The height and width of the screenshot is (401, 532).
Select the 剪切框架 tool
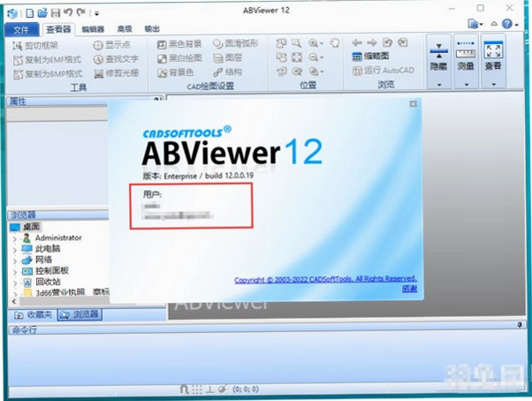point(35,45)
